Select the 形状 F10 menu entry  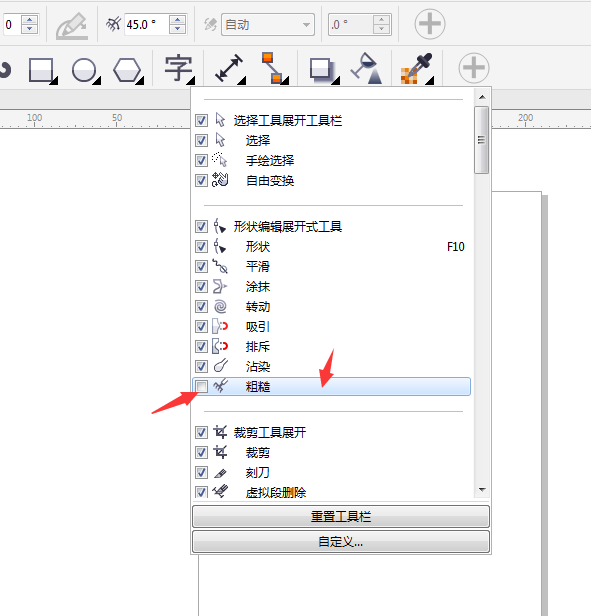(x=331, y=246)
